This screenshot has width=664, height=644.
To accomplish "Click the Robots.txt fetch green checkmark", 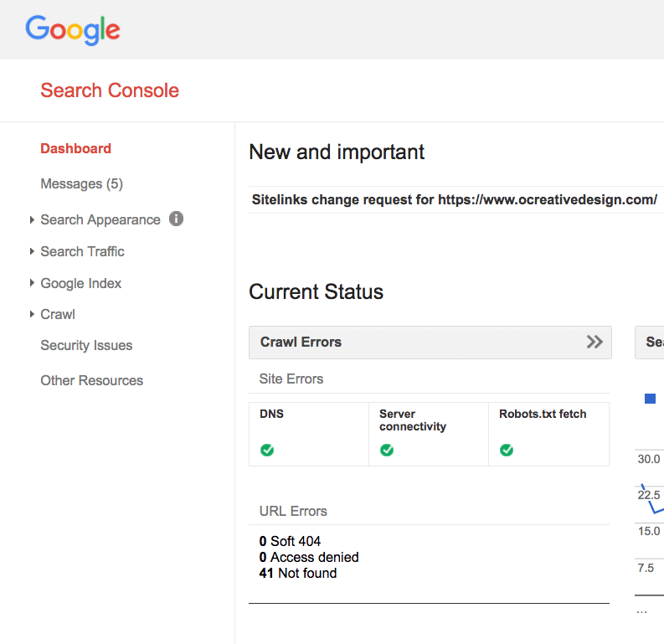I will [507, 450].
